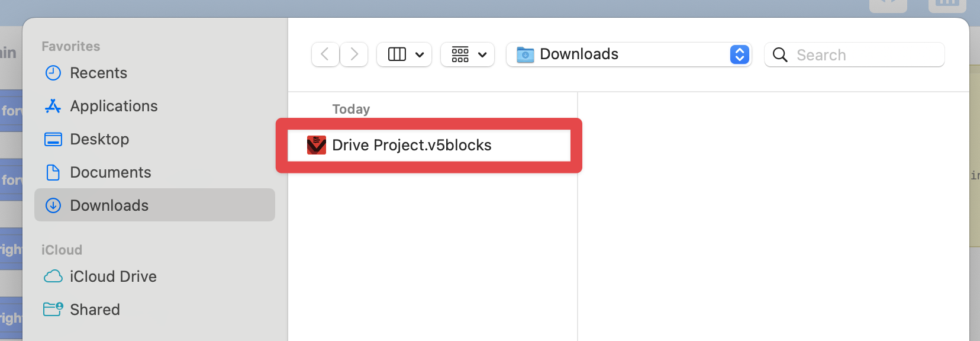Click the item grouping grid icon

tap(460, 54)
